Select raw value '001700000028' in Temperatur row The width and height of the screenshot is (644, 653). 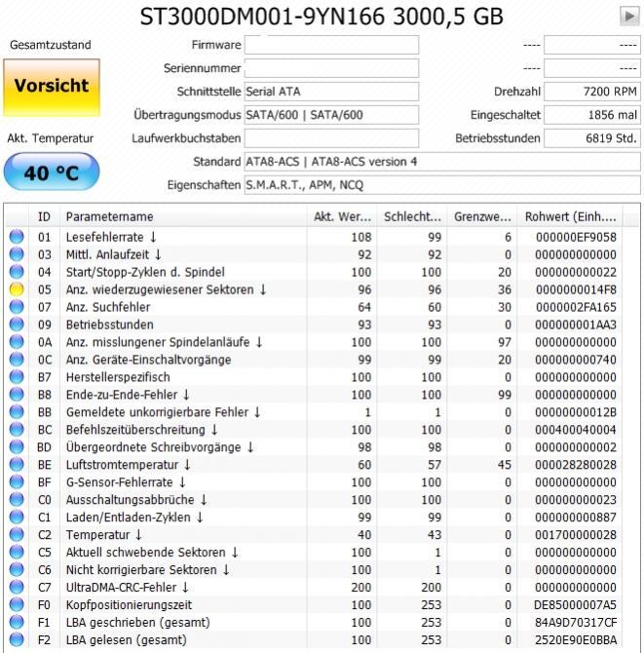[576, 535]
